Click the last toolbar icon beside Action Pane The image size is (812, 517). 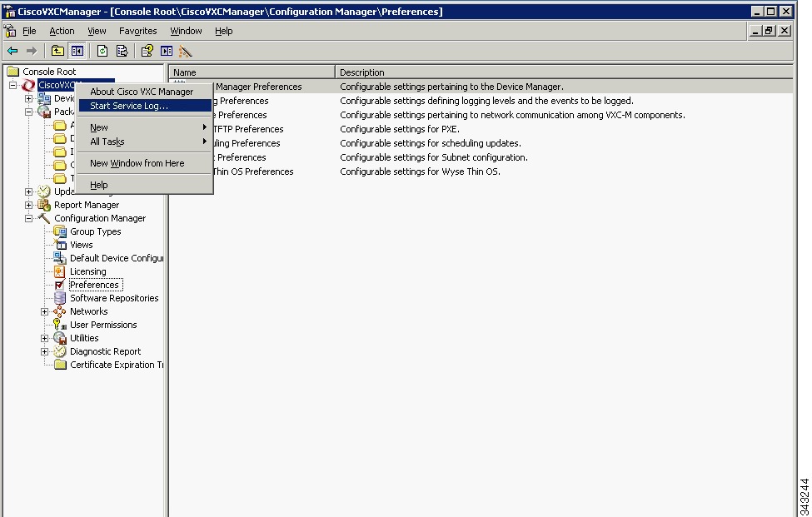186,51
